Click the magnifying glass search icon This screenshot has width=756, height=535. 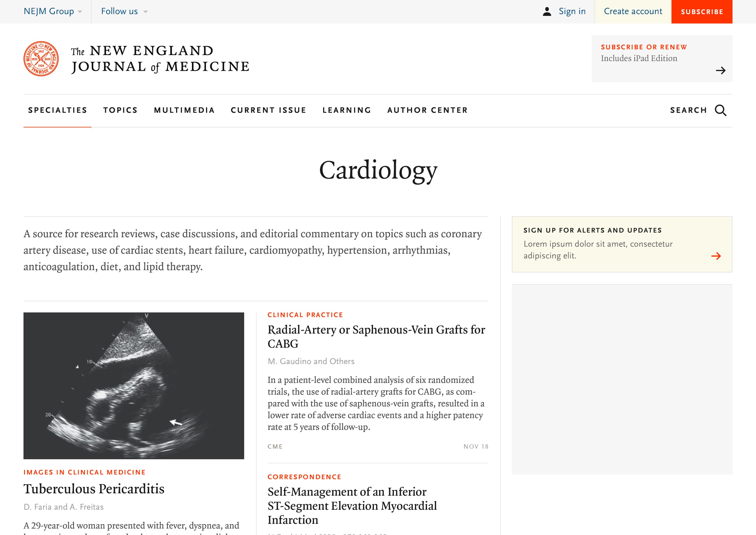coord(720,110)
